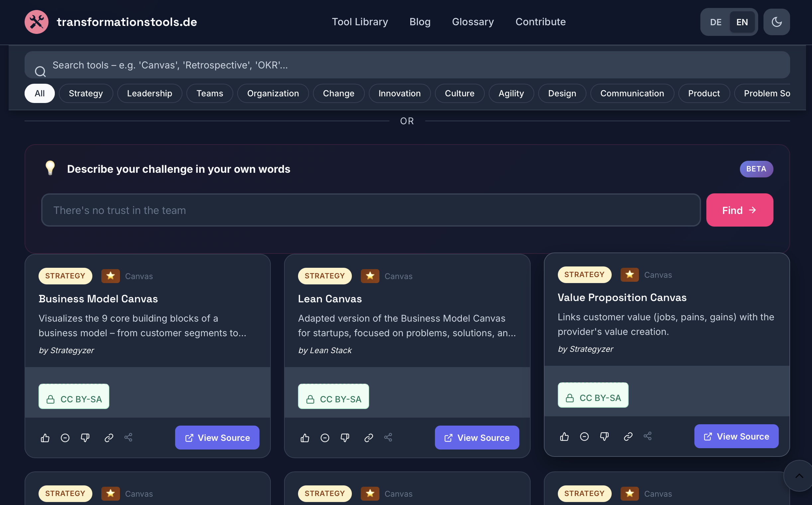
Task: Open the Tool Library menu item
Action: click(360, 22)
